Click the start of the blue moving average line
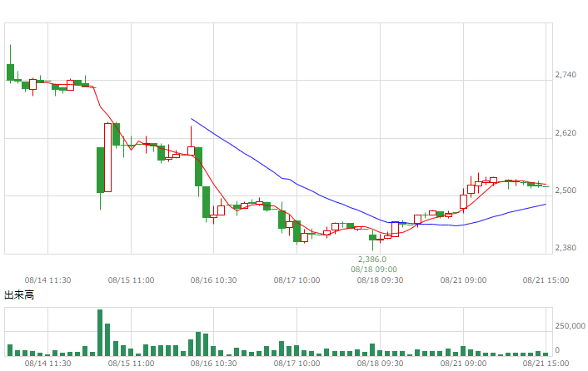The image size is (588, 371). tap(192, 119)
